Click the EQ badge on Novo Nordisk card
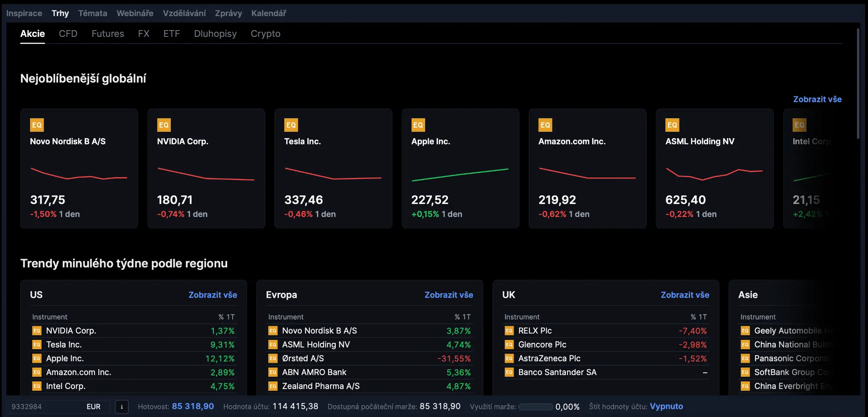The image size is (868, 417). click(x=37, y=125)
